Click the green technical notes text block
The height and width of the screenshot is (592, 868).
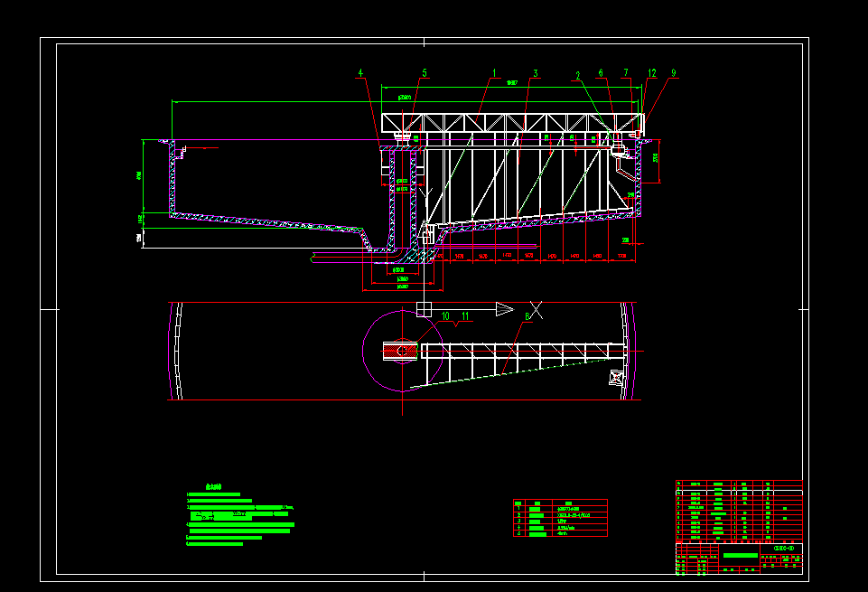coord(240,516)
